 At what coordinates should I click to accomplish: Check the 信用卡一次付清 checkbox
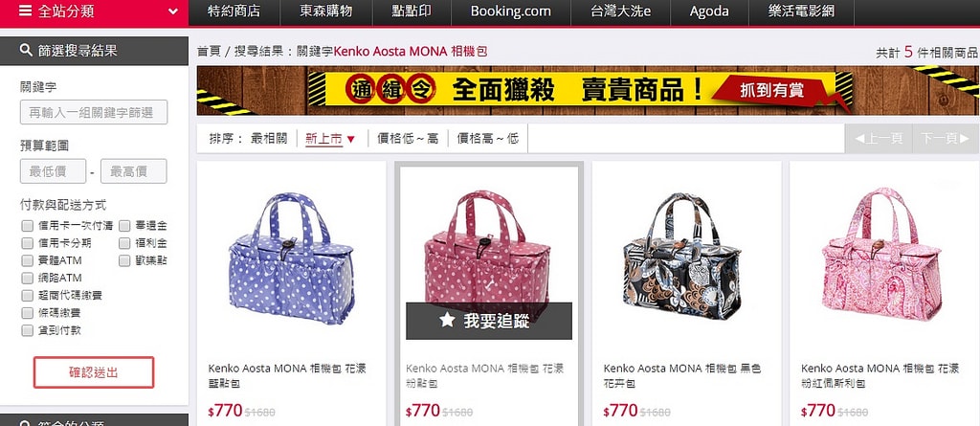tap(27, 225)
